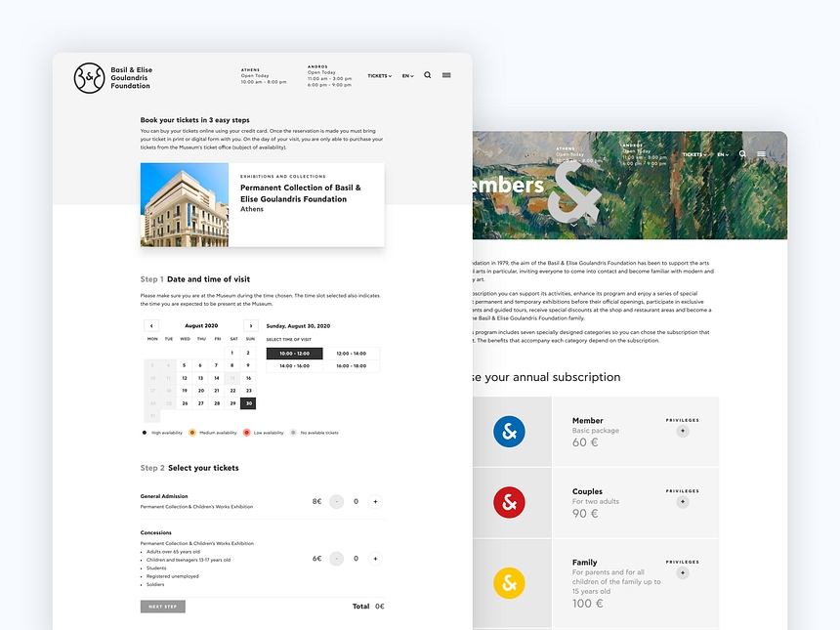Expand the Tickets dropdown in left header
Viewport: 840px width, 630px height.
click(379, 75)
